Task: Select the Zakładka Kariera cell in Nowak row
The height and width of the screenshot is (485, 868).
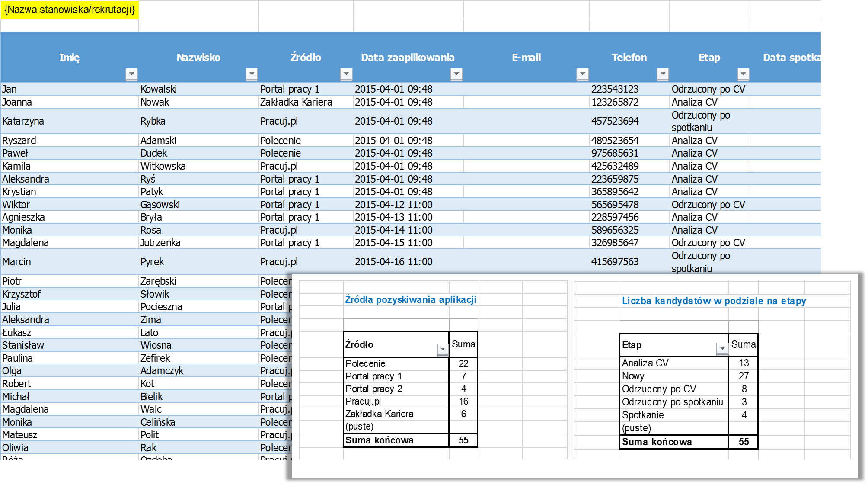Action: tap(306, 102)
